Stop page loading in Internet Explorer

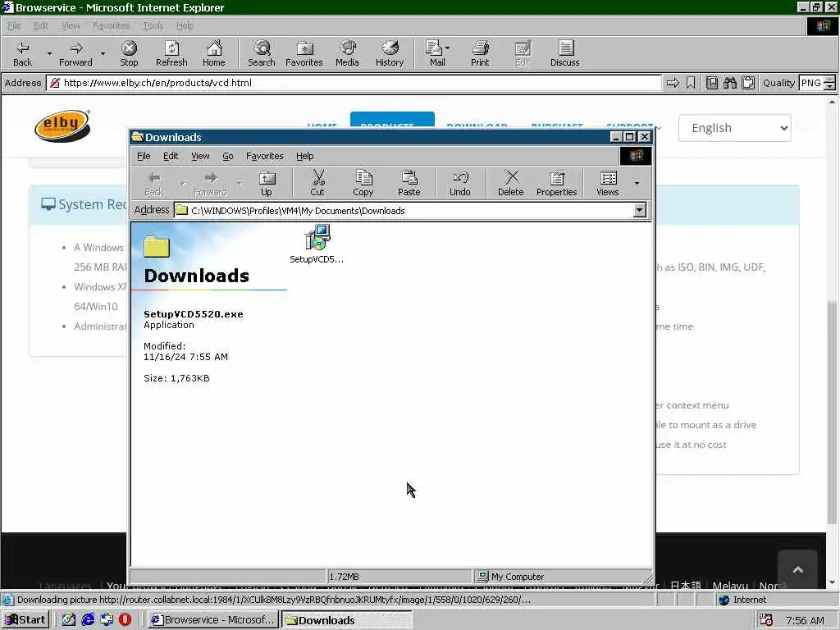[129, 53]
